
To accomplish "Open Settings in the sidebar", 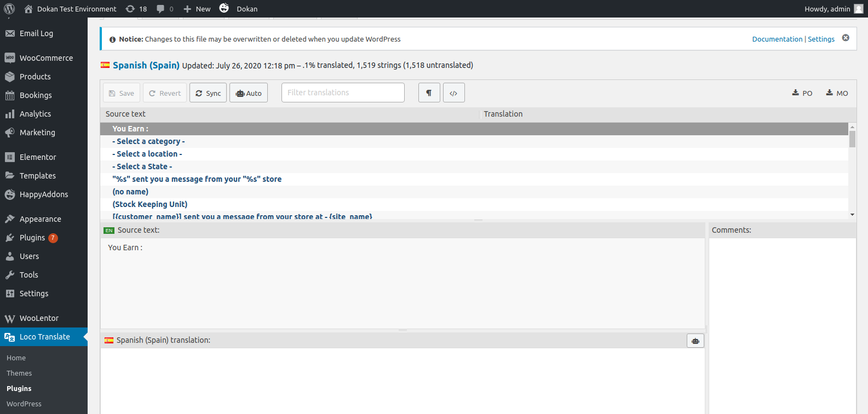I will click(x=44, y=294).
